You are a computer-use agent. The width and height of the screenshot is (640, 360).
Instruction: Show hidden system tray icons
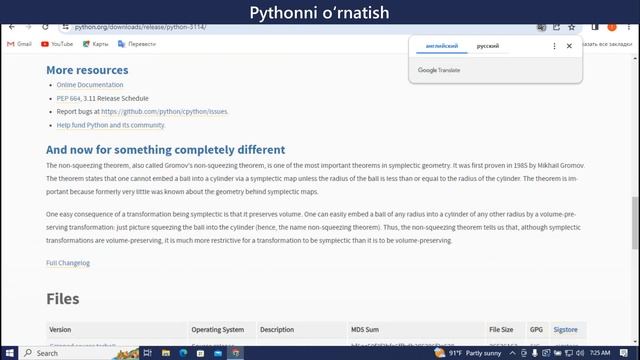tap(512, 353)
